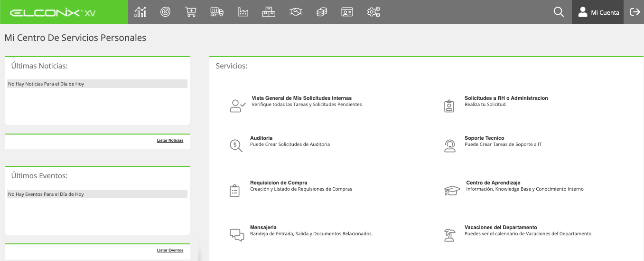Image resolution: width=644 pixels, height=261 pixels.
Task: Open the factory production icon
Action: tap(243, 12)
